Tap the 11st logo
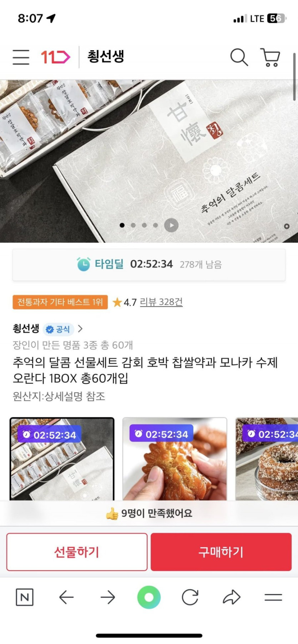This screenshot has height=644, width=298. pos(55,57)
